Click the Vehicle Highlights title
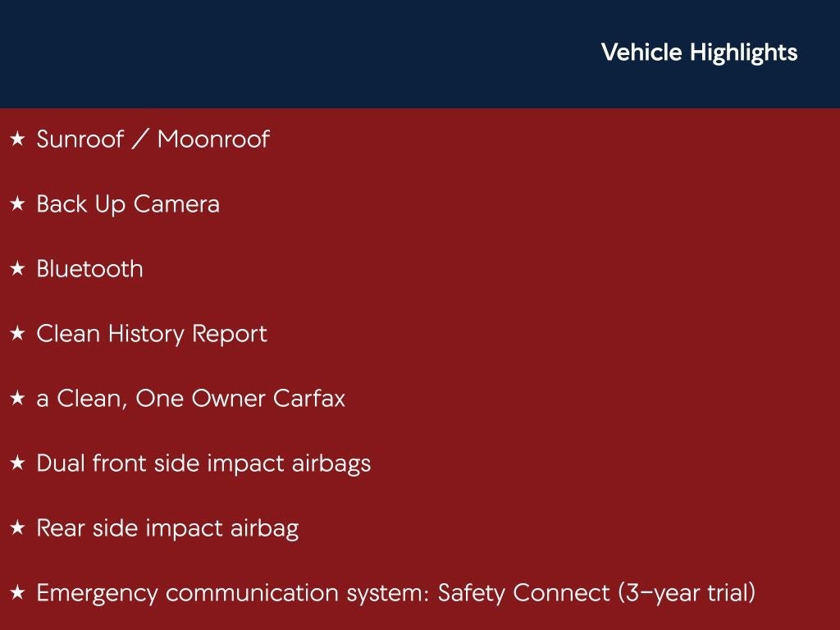 point(699,52)
